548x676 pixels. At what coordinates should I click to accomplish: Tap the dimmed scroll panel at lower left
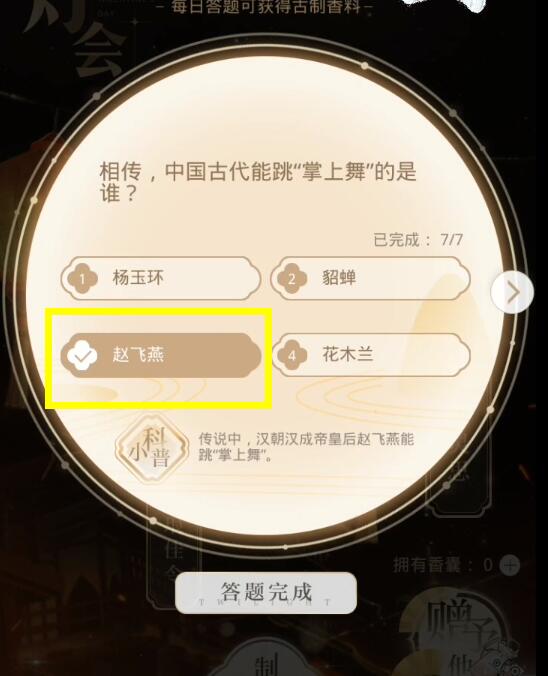click(x=172, y=560)
